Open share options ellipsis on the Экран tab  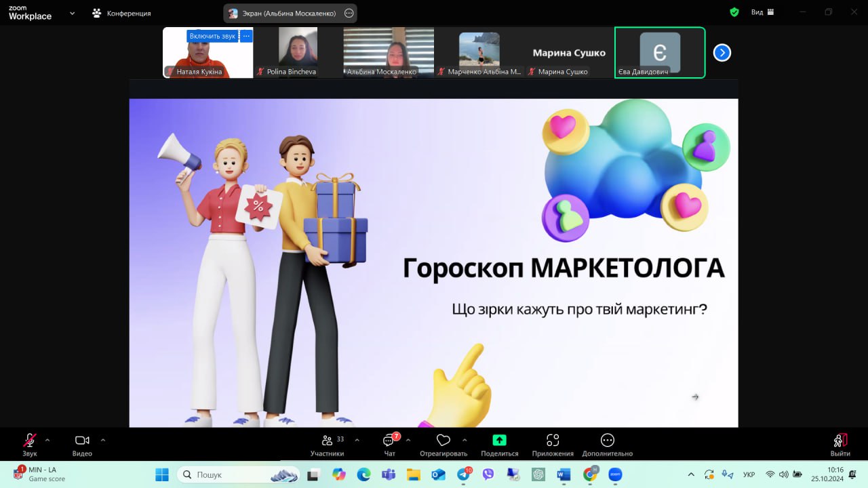(x=349, y=13)
